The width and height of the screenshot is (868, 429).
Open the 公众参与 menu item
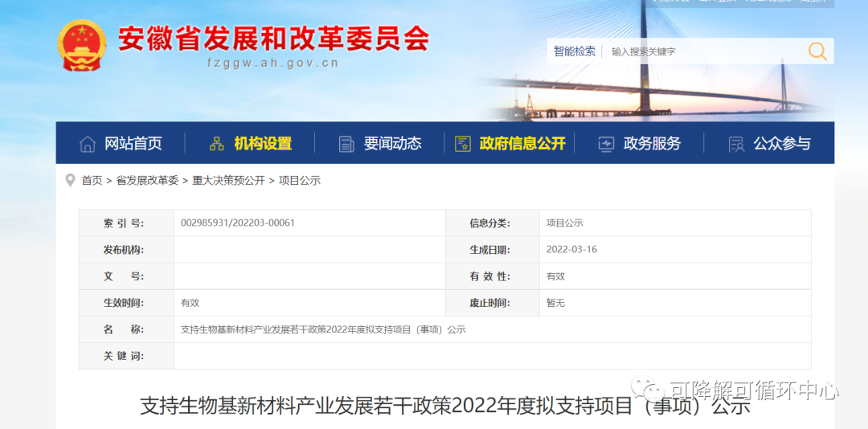click(x=782, y=144)
